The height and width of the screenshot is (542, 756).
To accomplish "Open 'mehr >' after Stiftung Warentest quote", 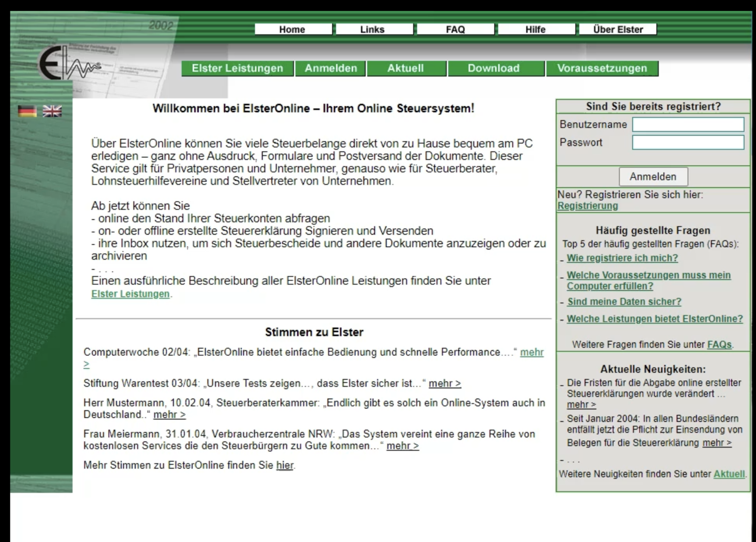I will (x=445, y=384).
